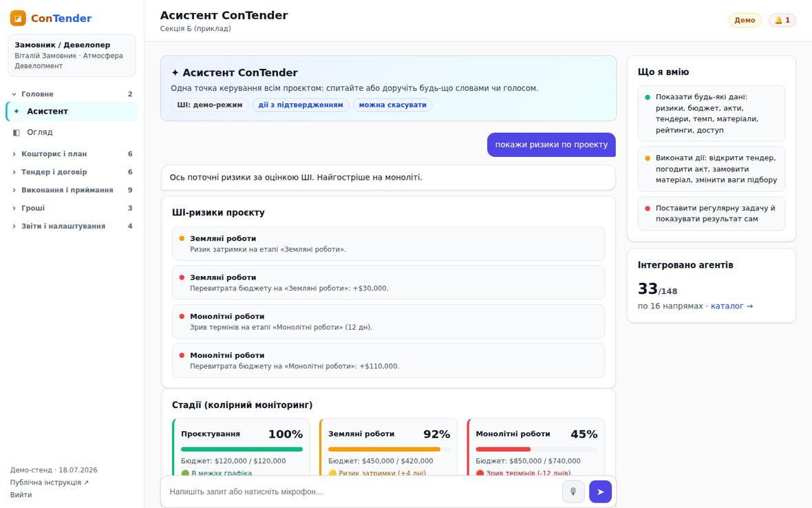The image size is (812, 508).
Task: Open the Асистент menu item
Action: tap(72, 112)
